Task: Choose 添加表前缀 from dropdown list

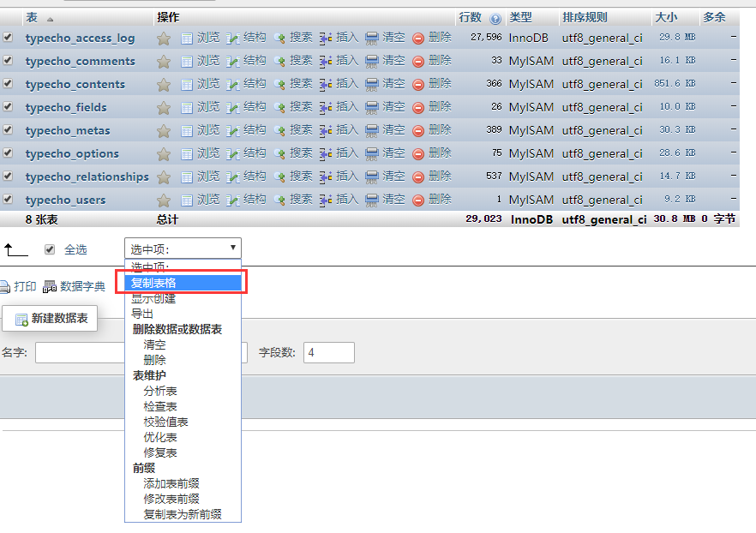Action: [183, 483]
